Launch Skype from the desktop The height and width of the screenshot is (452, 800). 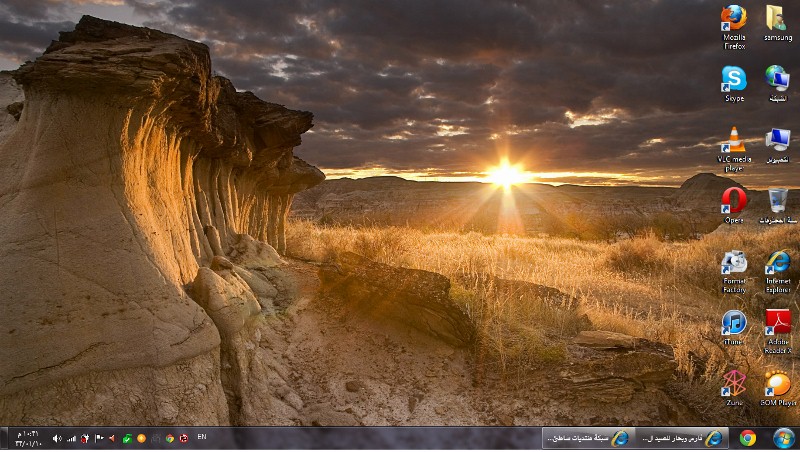734,79
